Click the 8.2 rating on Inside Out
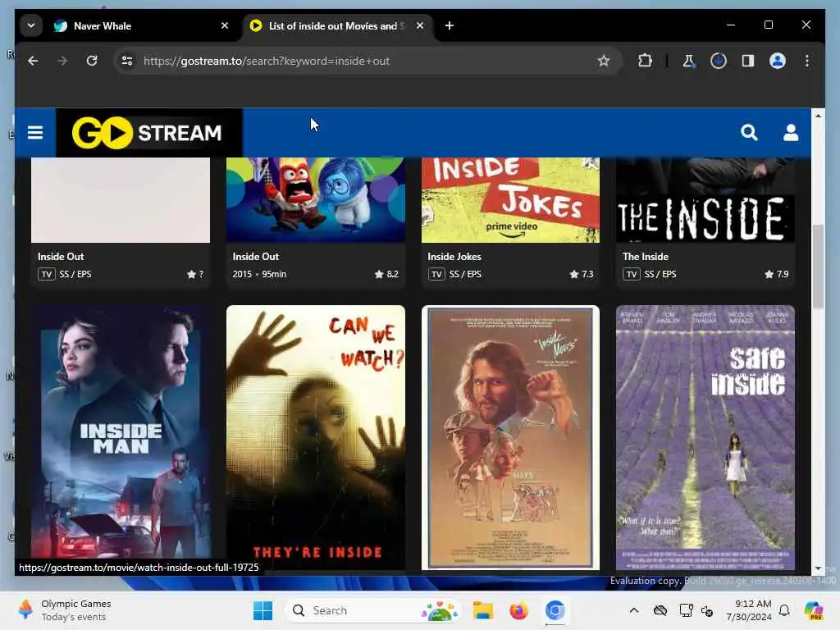 pos(386,274)
